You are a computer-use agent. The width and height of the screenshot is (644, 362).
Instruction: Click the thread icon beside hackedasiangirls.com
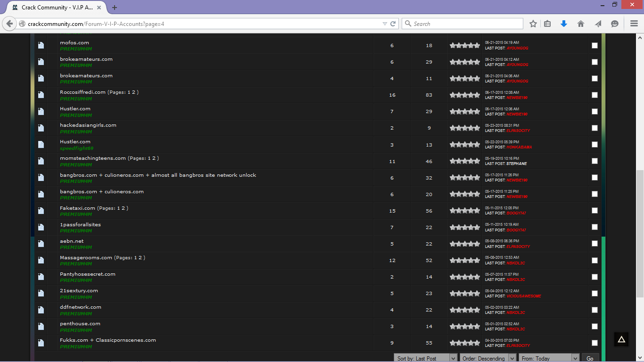41,128
